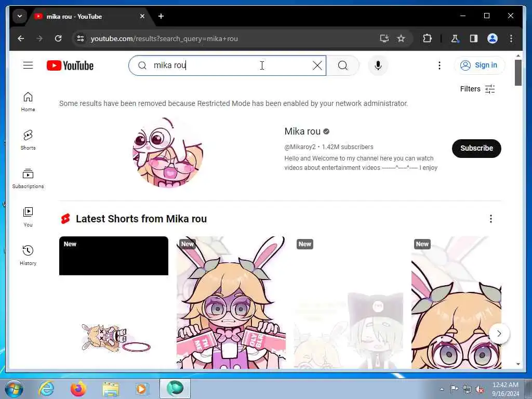
Task: Open the Windows Start menu
Action: [x=14, y=389]
